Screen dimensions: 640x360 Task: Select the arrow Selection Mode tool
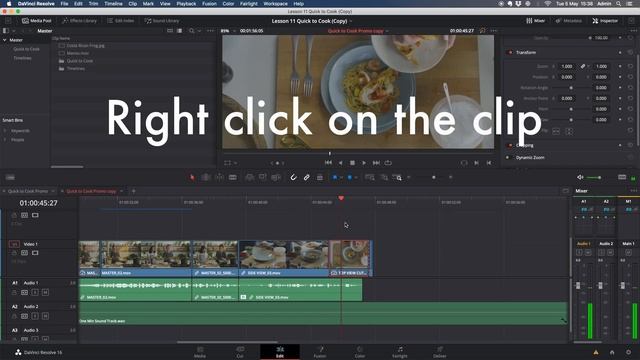[192, 177]
